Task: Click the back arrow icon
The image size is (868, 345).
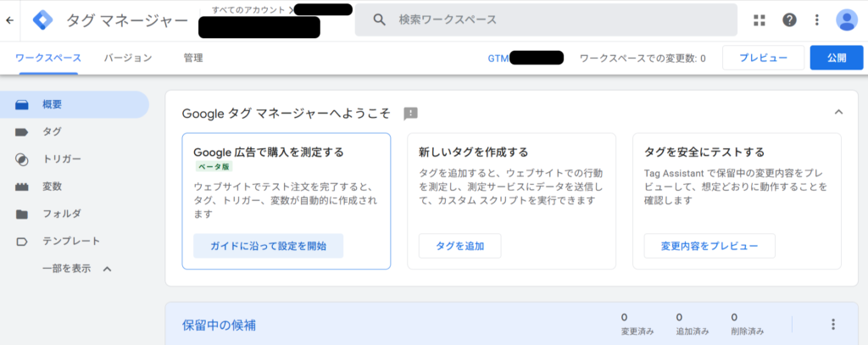Action: [x=9, y=20]
